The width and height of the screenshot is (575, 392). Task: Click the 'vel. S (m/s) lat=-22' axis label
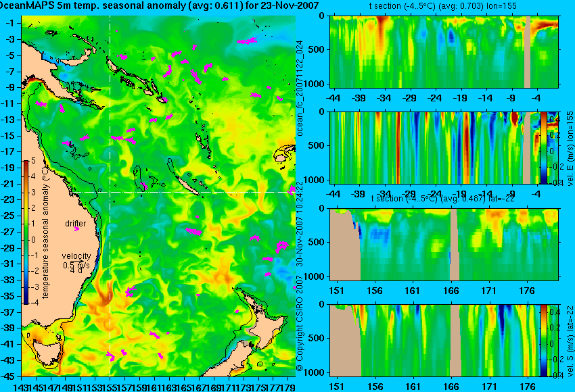[x=570, y=341]
